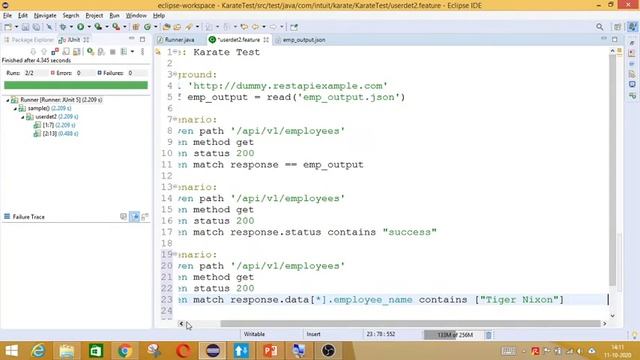Click the Test Run History icon
Viewport: 640px width, 360px height.
[124, 52]
